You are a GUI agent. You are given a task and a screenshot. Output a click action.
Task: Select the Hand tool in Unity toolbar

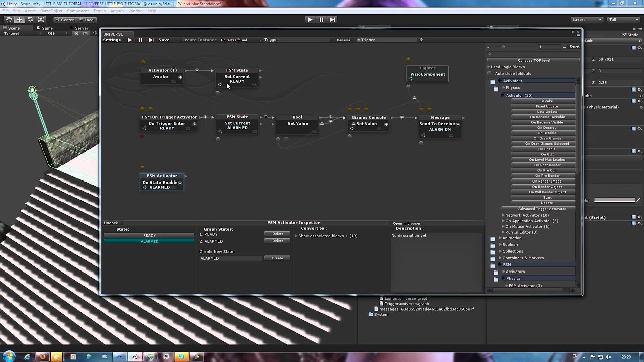pyautogui.click(x=9, y=19)
